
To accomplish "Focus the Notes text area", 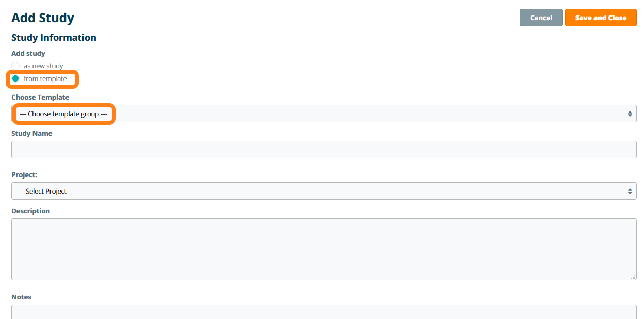I will (323, 312).
